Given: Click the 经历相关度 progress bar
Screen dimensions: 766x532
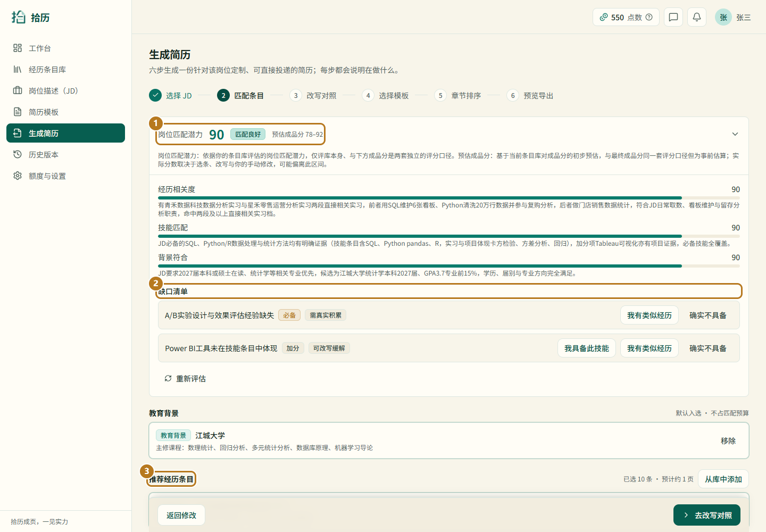Looking at the screenshot, I should coord(449,198).
